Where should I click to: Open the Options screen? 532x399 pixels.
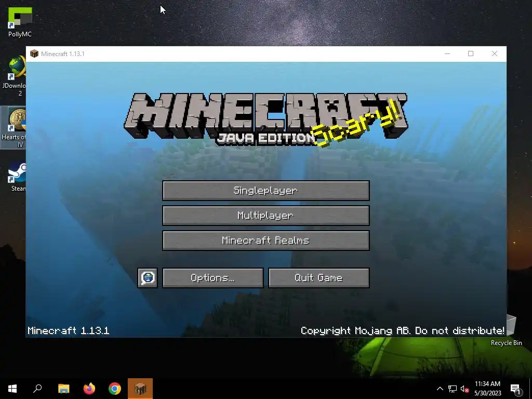pos(212,278)
